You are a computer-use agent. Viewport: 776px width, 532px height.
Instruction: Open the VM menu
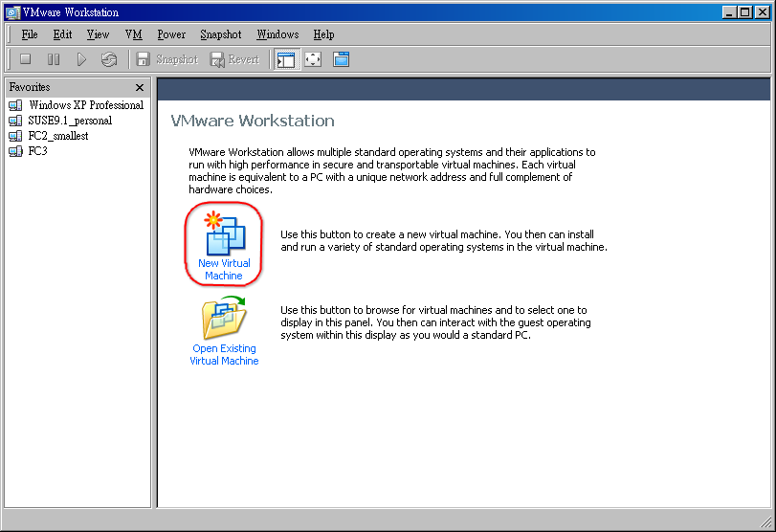[133, 34]
